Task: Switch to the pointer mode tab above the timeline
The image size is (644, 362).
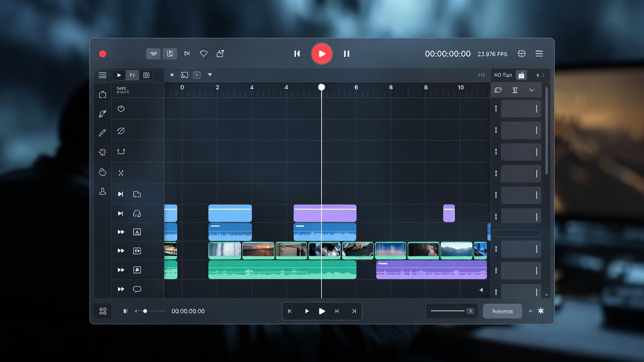Action: tap(132, 74)
